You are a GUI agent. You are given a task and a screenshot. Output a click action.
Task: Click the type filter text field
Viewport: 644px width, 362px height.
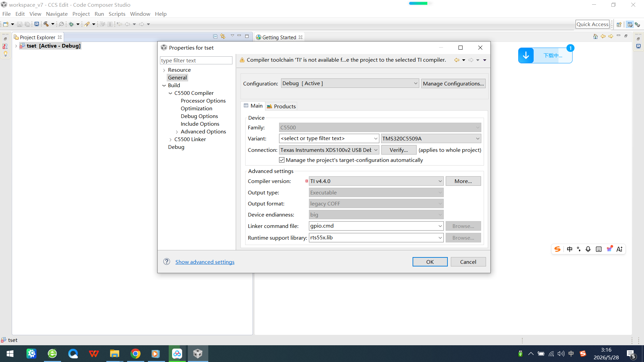pos(196,60)
